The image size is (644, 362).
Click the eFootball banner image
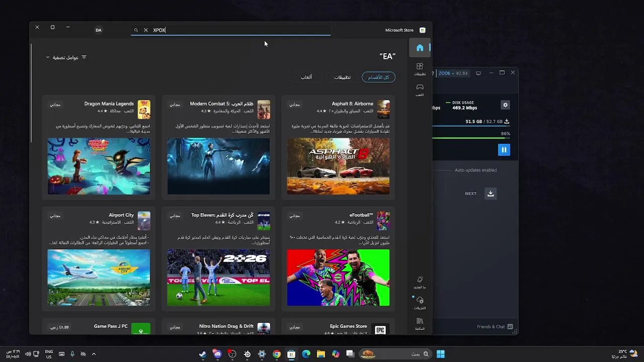point(338,278)
